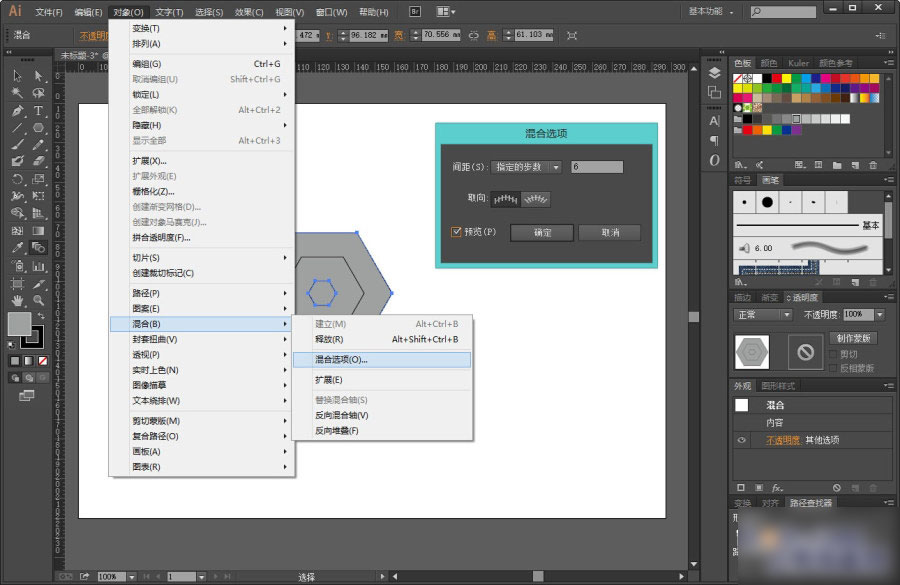Click the 取消 button in blend options
The width and height of the screenshot is (900, 585).
[610, 233]
